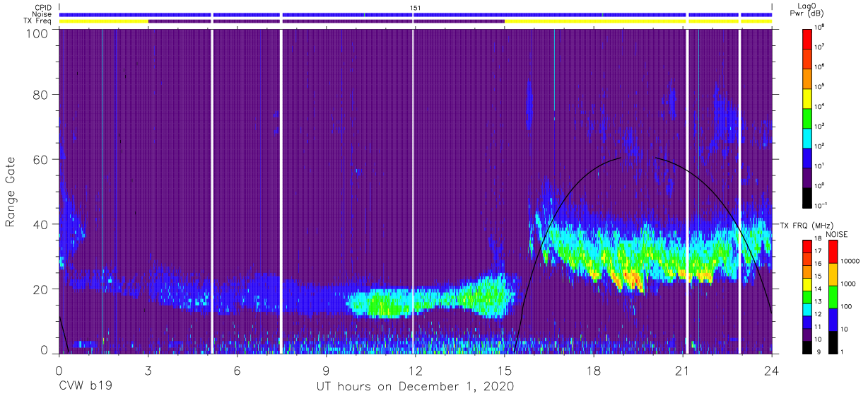Image resolution: width=868 pixels, height=401 pixels.
Task: Click the range gate tick label '60'
Action: (40, 159)
